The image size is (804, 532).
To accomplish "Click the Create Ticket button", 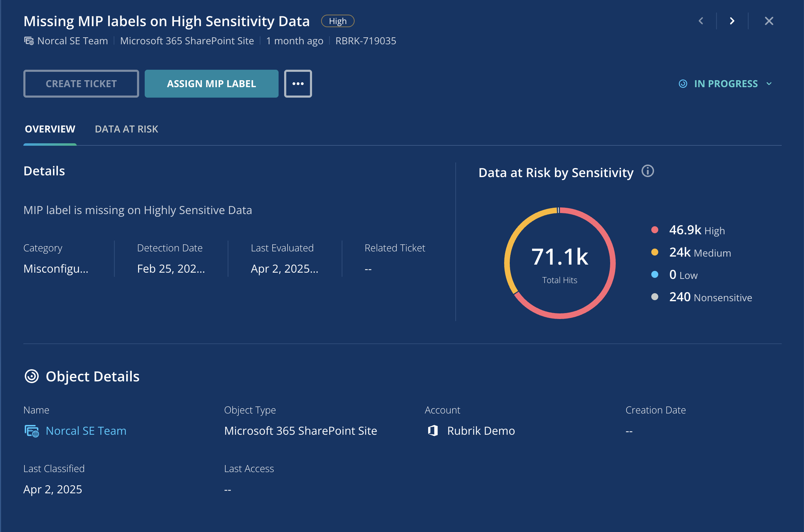I will (x=81, y=84).
